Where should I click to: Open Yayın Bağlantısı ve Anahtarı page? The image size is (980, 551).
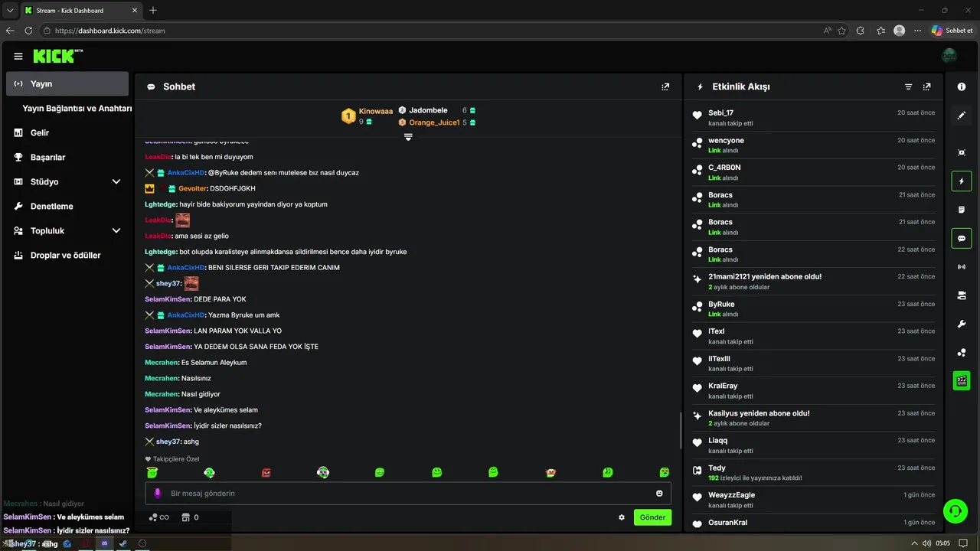77,109
